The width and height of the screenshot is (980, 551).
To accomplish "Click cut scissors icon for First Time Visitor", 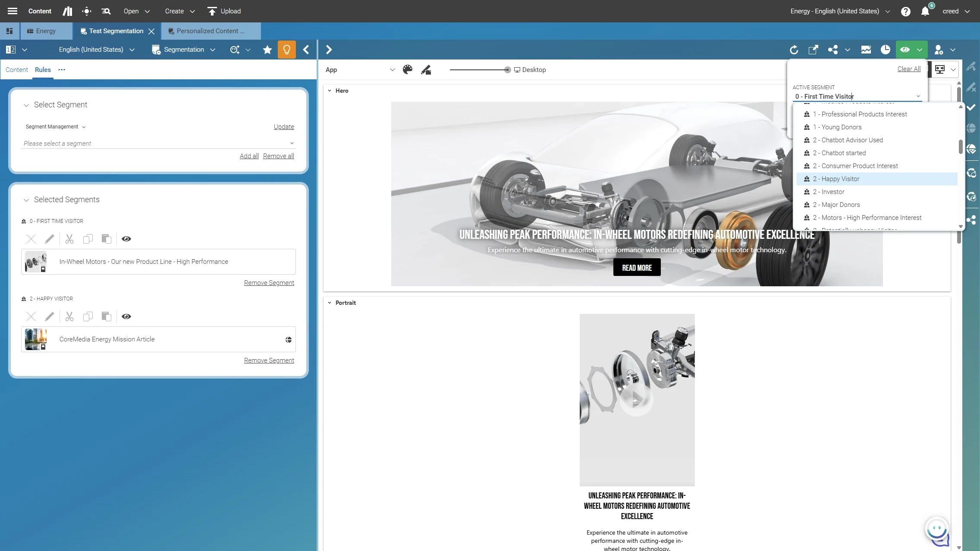I will pyautogui.click(x=69, y=239).
